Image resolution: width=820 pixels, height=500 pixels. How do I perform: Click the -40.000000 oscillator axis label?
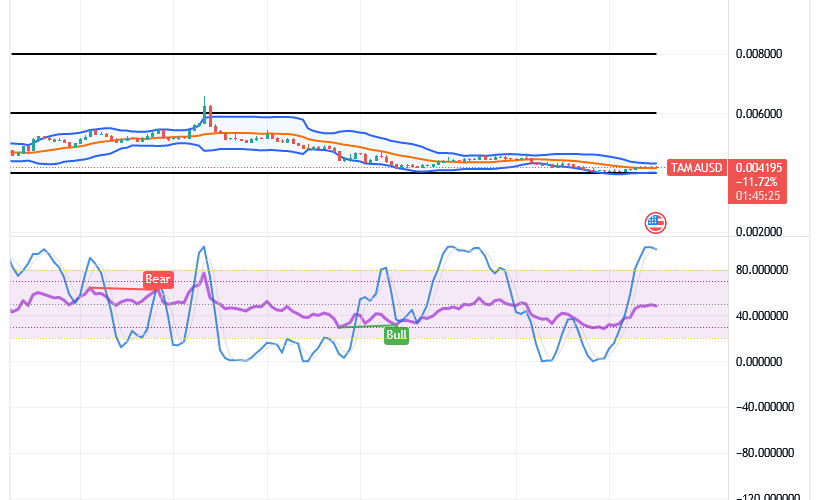coord(765,407)
